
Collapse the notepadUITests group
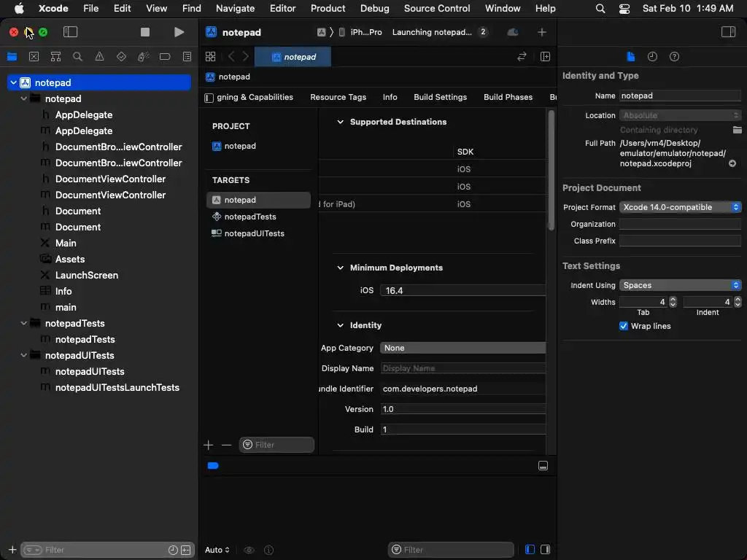tap(24, 355)
